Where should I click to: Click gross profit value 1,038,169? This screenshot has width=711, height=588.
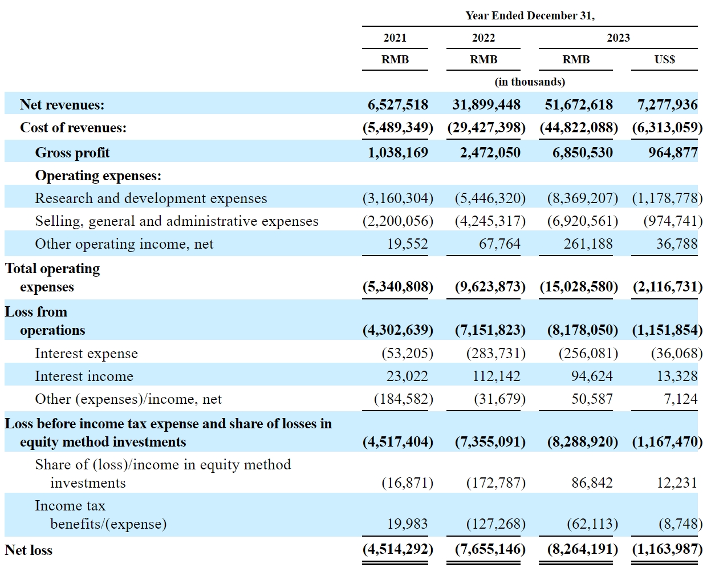398,153
